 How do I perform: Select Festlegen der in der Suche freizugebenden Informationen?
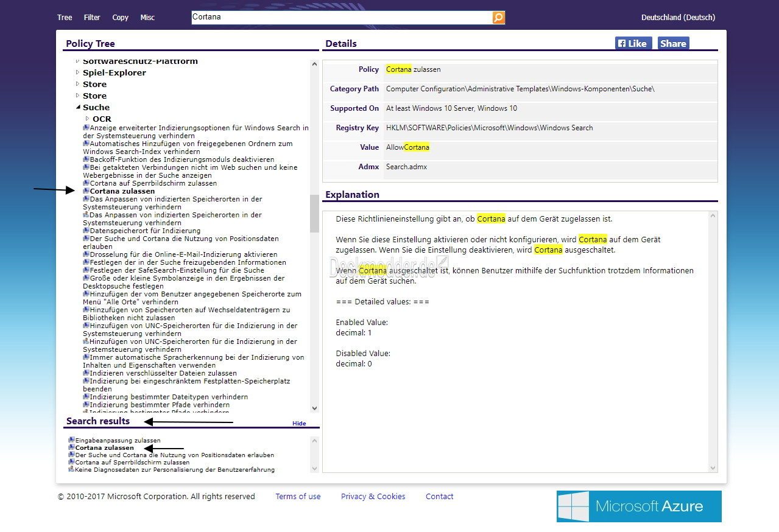pos(188,262)
